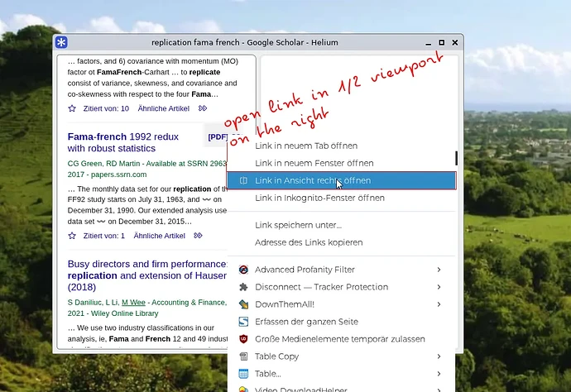
Task: Click the Disconnect puzzle-piece icon
Action: click(243, 287)
